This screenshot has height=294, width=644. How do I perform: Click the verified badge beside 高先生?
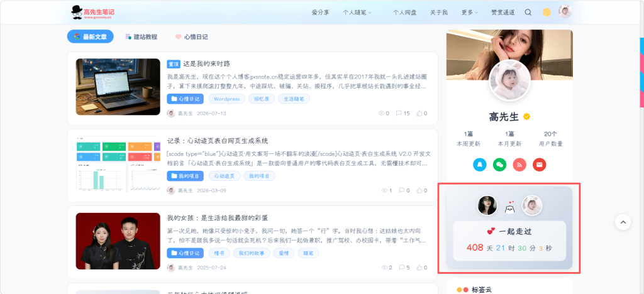pos(526,117)
